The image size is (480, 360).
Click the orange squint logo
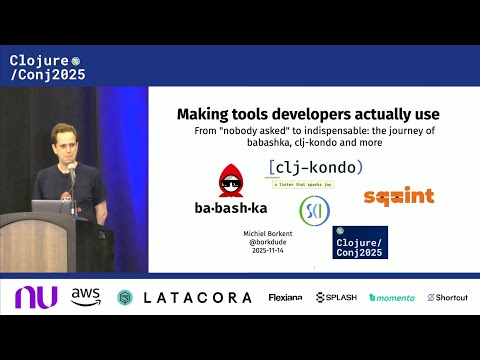(399, 196)
